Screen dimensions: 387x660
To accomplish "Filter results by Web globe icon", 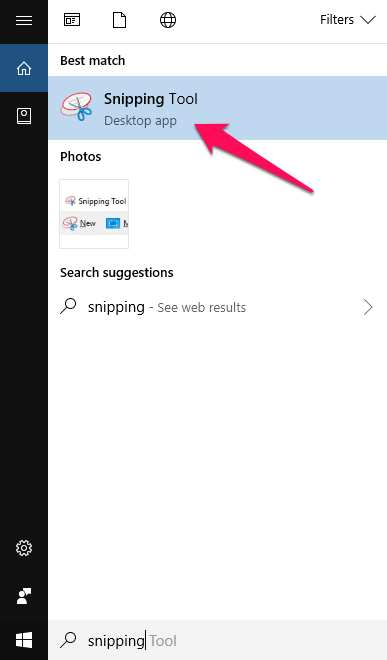I will [168, 20].
